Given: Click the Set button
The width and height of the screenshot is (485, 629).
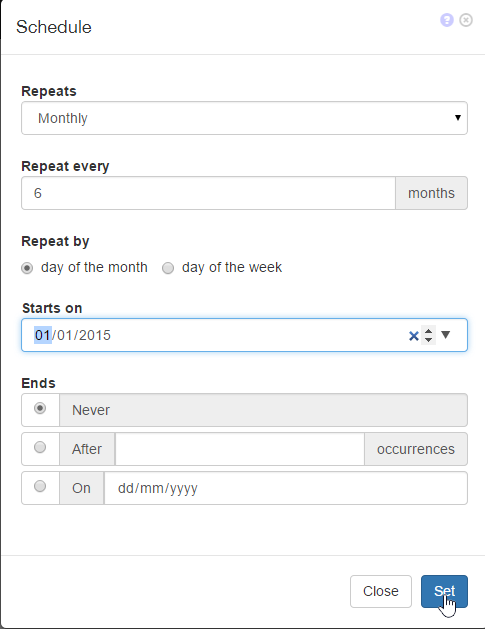Looking at the screenshot, I should click(x=444, y=591).
